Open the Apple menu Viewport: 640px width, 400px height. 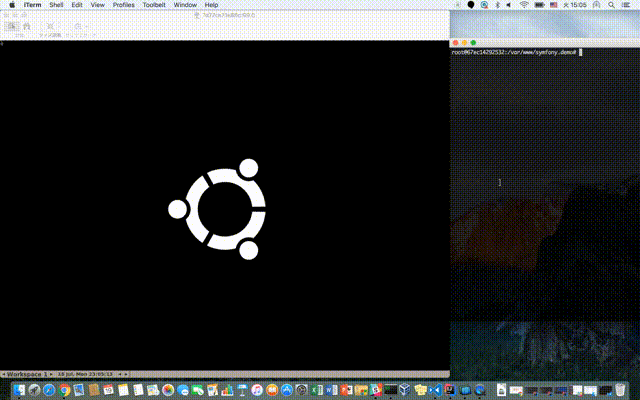(12, 5)
